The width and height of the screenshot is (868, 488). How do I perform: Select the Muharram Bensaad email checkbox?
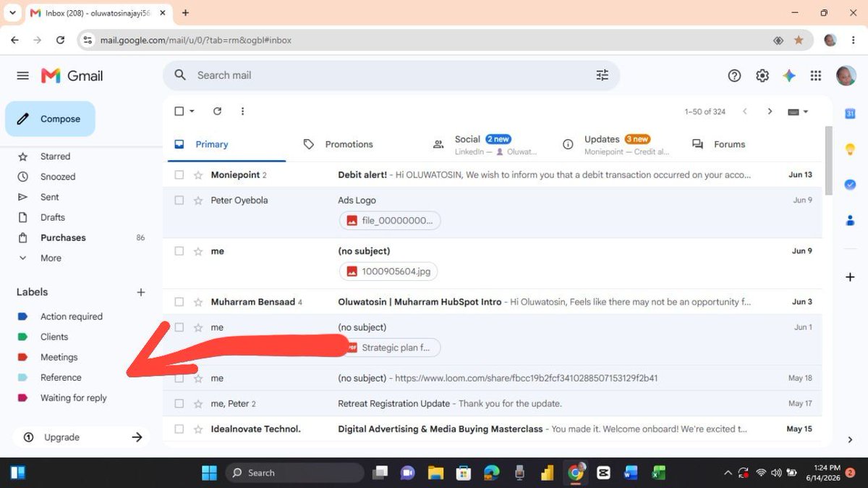(x=179, y=302)
